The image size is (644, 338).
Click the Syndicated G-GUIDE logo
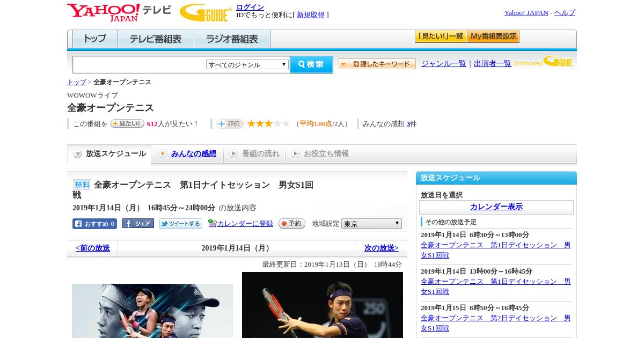[x=543, y=61]
